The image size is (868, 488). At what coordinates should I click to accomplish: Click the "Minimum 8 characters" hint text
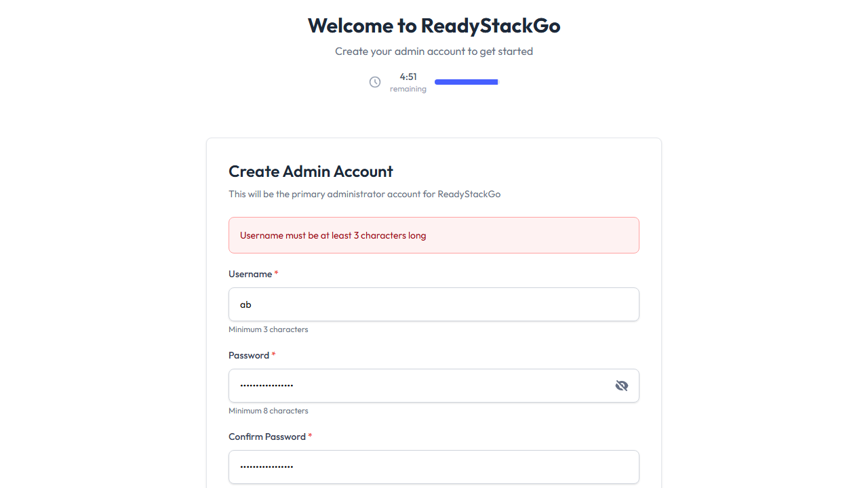[269, 411]
